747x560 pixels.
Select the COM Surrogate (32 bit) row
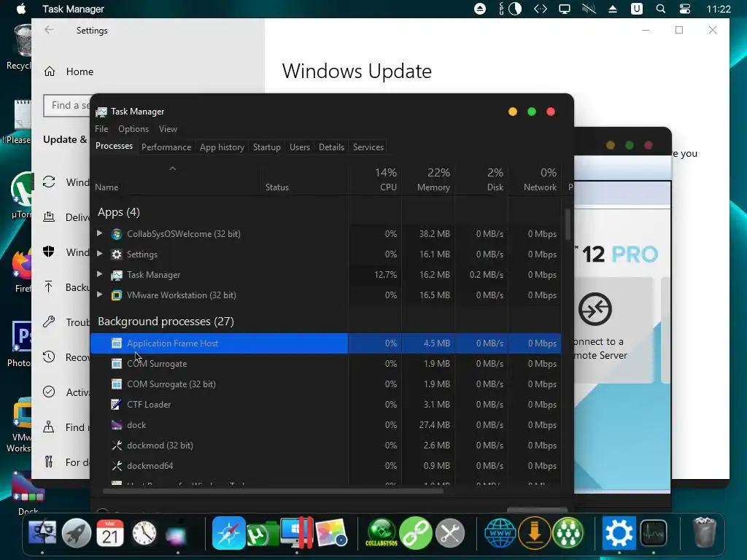(325, 384)
